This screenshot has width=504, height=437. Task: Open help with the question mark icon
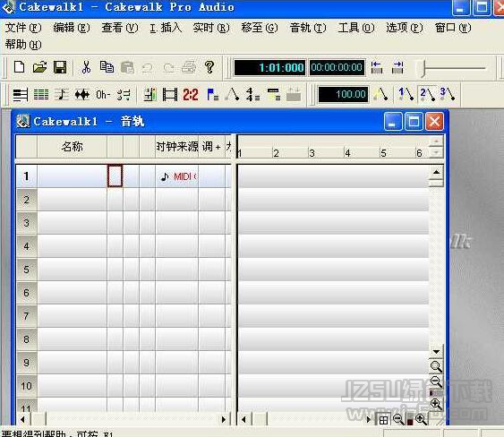[x=209, y=67]
